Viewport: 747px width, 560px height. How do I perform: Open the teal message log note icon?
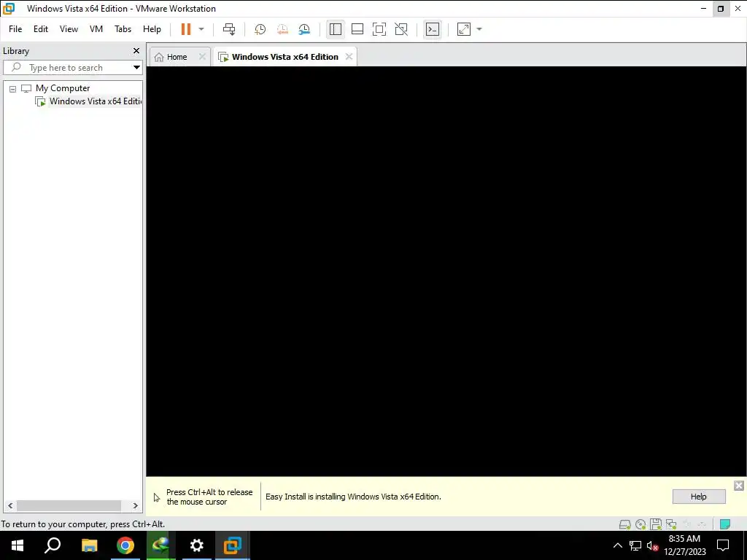[x=724, y=524]
